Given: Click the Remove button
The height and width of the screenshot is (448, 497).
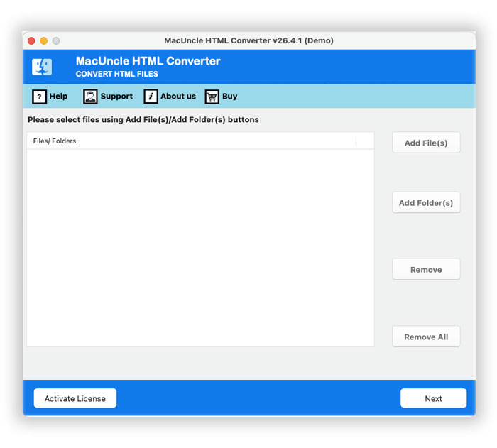Looking at the screenshot, I should coord(426,270).
